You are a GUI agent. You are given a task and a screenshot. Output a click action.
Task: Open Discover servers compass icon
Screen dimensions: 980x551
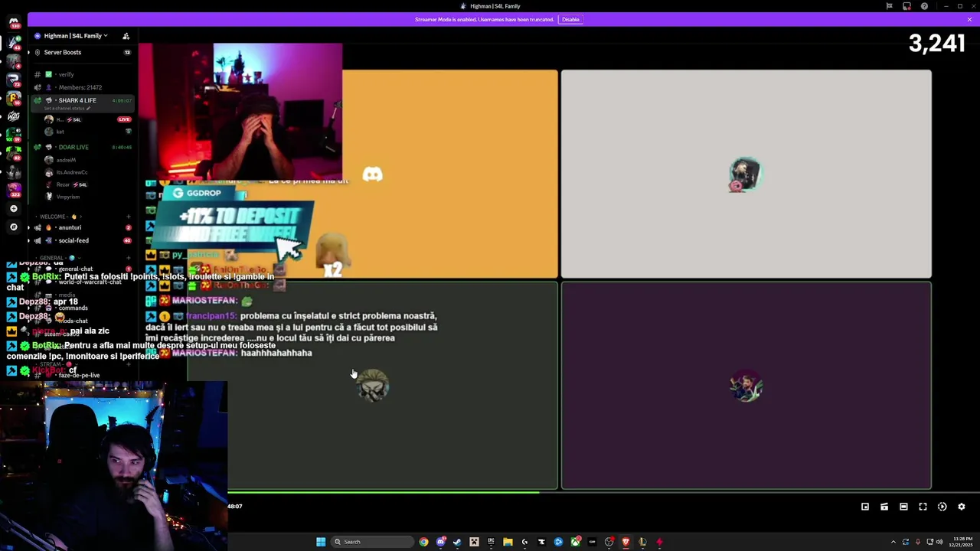pos(13,227)
